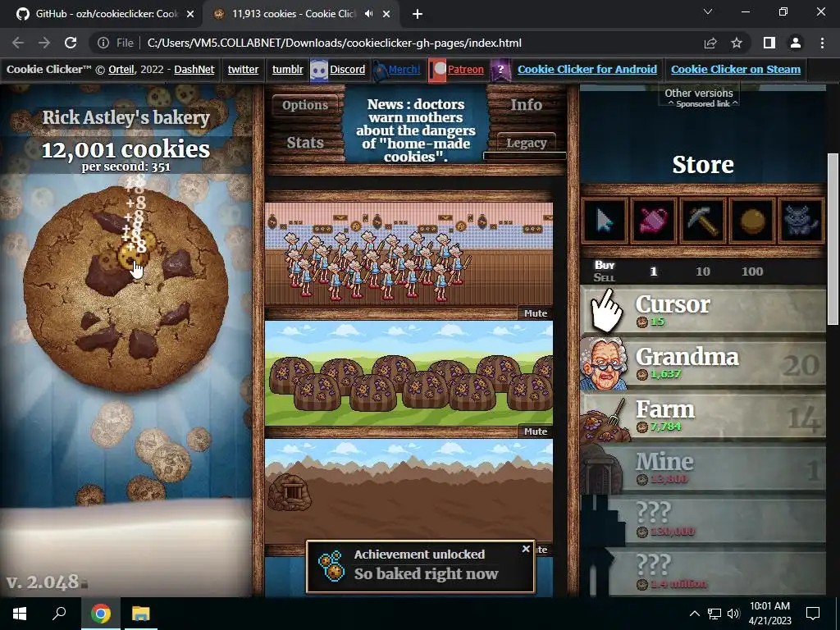The height and width of the screenshot is (630, 840).
Task: Switch store mode to Buy
Action: tap(605, 265)
